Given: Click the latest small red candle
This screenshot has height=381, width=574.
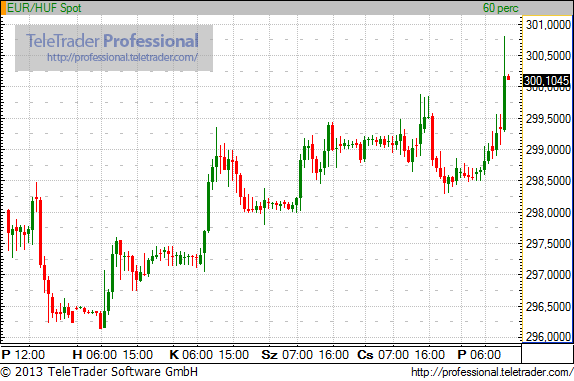Looking at the screenshot, I should tap(508, 77).
